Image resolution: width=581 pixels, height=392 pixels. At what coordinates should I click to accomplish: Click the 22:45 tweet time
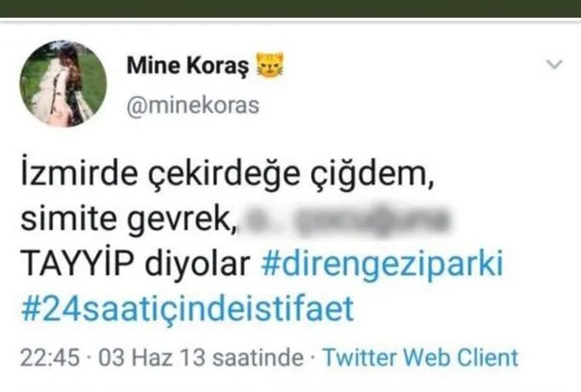pyautogui.click(x=50, y=358)
